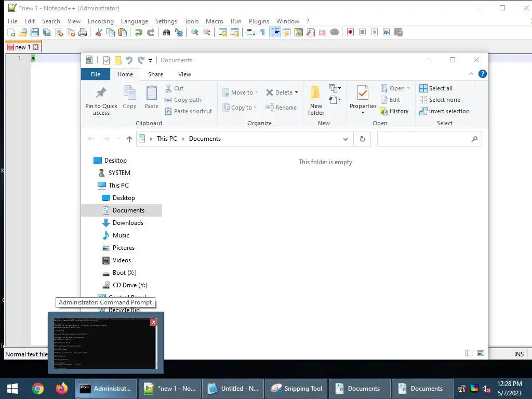Expand the address bar history dropdown
This screenshot has height=399, width=532.
point(345,139)
